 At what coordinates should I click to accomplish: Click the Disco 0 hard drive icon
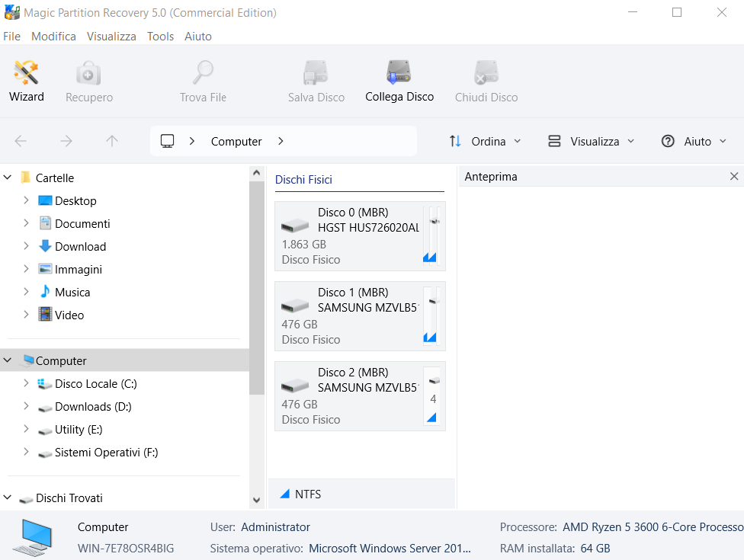tap(295, 226)
